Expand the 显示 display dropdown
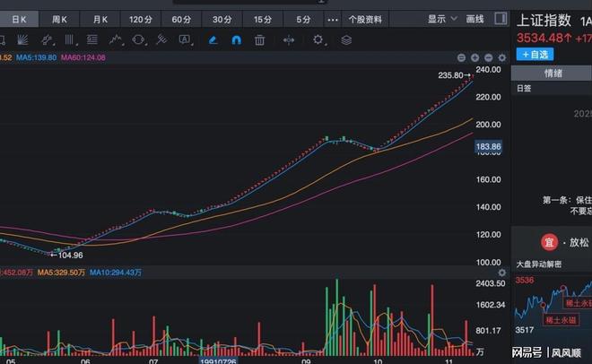Screen dimensions: 592x364 tap(440, 18)
